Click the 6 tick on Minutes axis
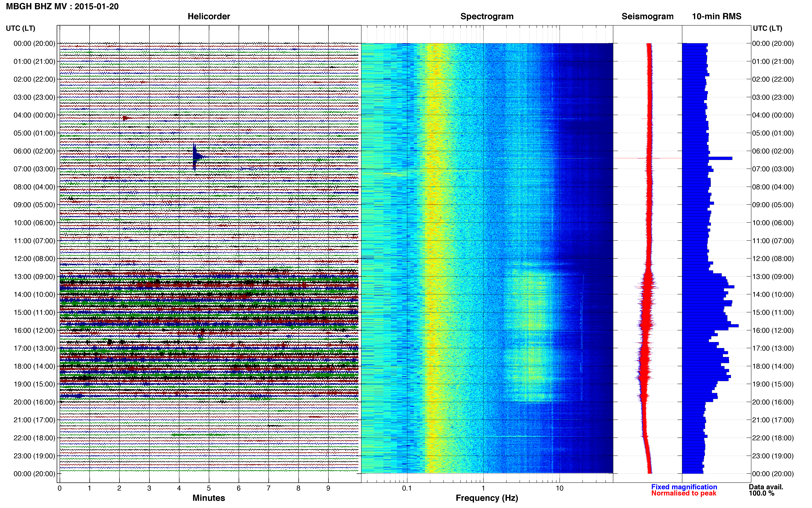This screenshot has height=508, width=812. click(x=239, y=488)
